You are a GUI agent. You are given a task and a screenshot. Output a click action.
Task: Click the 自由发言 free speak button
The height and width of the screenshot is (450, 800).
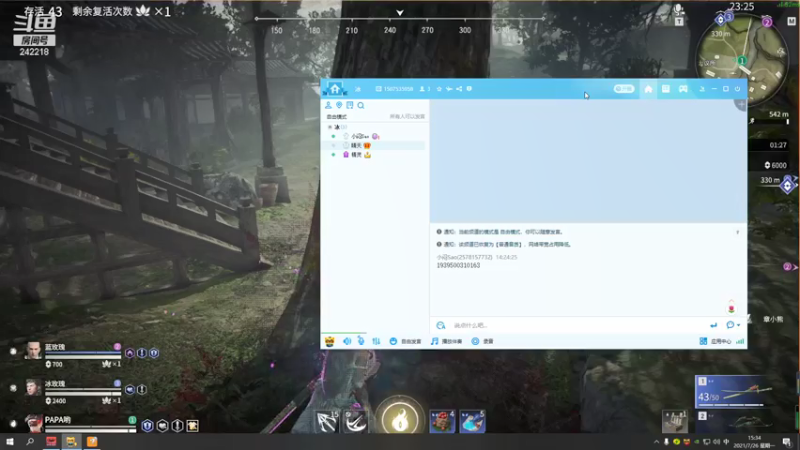(x=405, y=341)
